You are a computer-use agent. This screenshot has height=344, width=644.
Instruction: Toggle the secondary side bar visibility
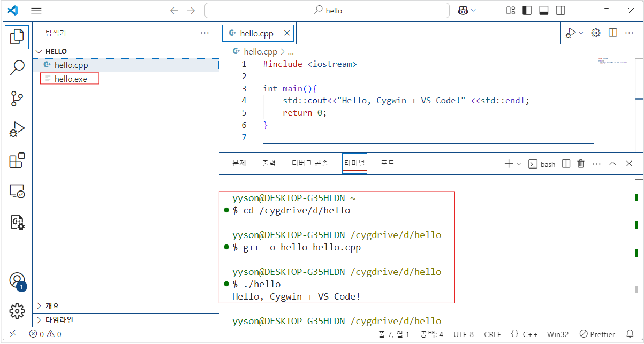coord(560,11)
